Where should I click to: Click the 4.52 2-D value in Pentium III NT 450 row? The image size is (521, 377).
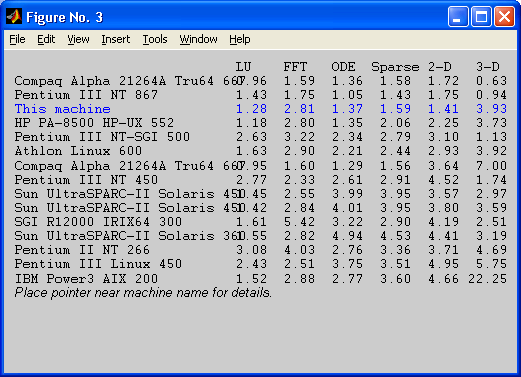443,180
